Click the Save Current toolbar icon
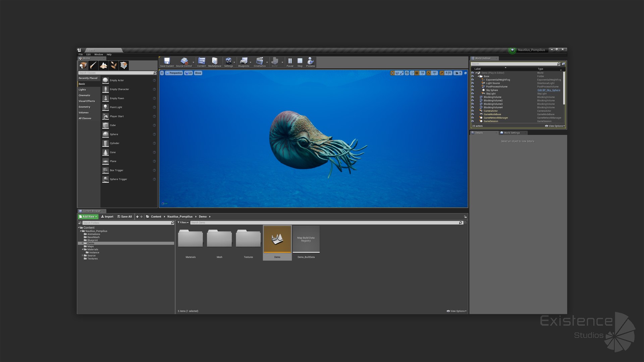 (x=167, y=62)
